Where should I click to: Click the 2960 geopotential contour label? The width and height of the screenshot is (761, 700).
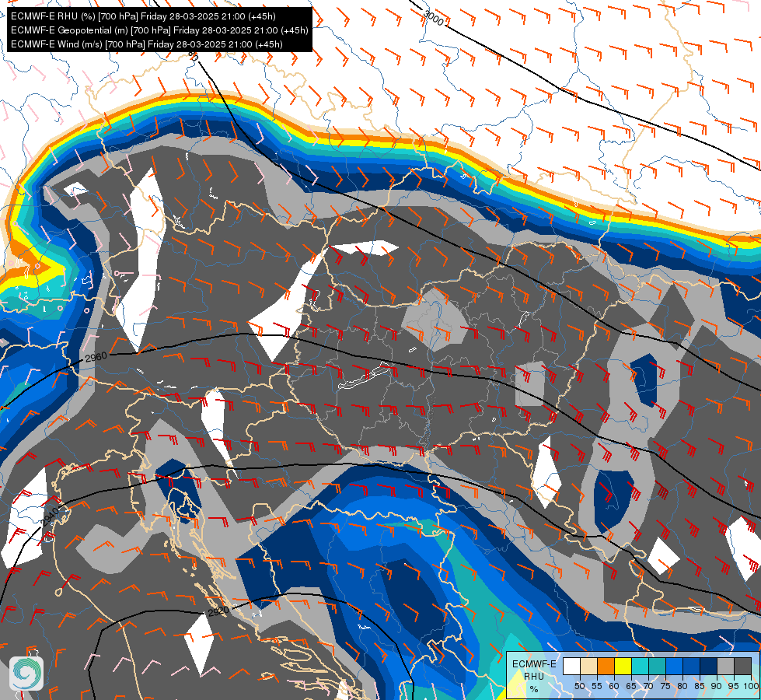[96, 357]
